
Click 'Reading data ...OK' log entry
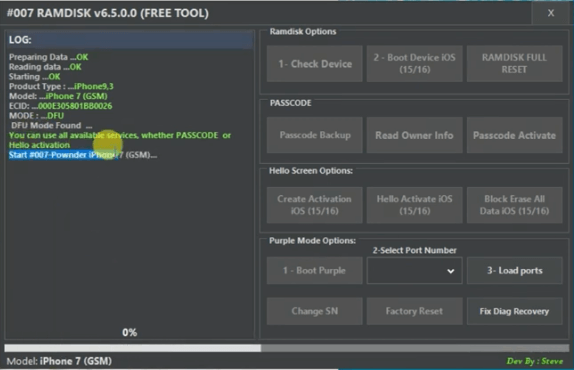45,67
